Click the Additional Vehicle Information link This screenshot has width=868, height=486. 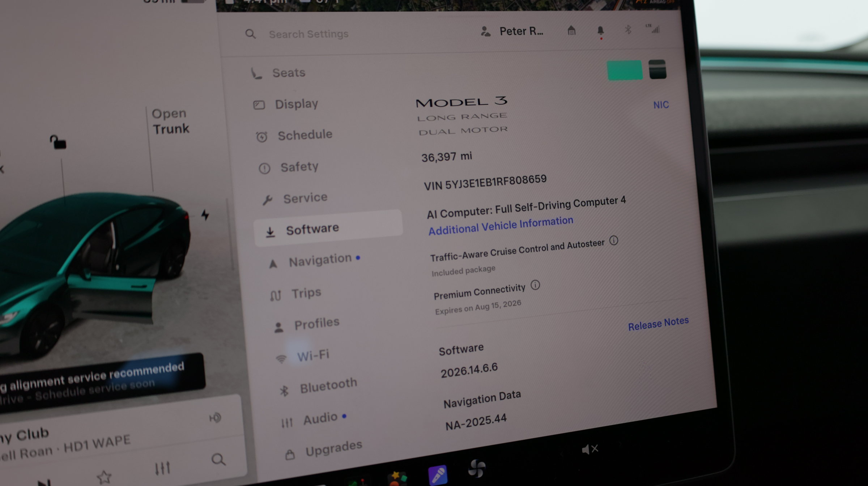point(501,226)
